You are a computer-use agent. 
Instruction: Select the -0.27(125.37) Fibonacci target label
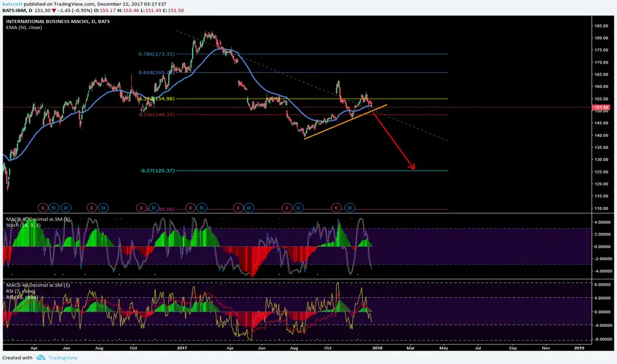click(x=157, y=170)
